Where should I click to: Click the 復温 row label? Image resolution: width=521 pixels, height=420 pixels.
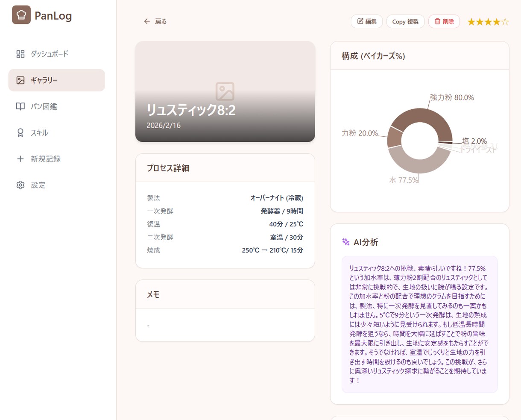(153, 224)
